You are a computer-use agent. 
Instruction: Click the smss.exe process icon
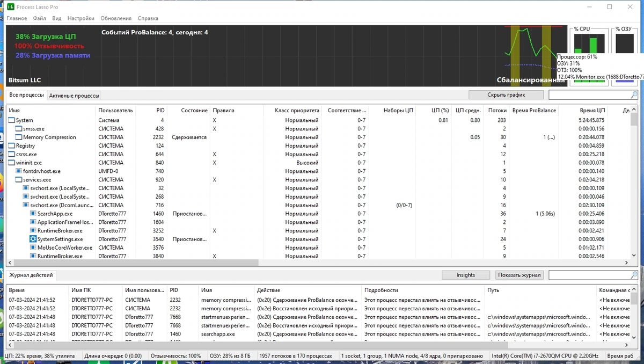[19, 129]
